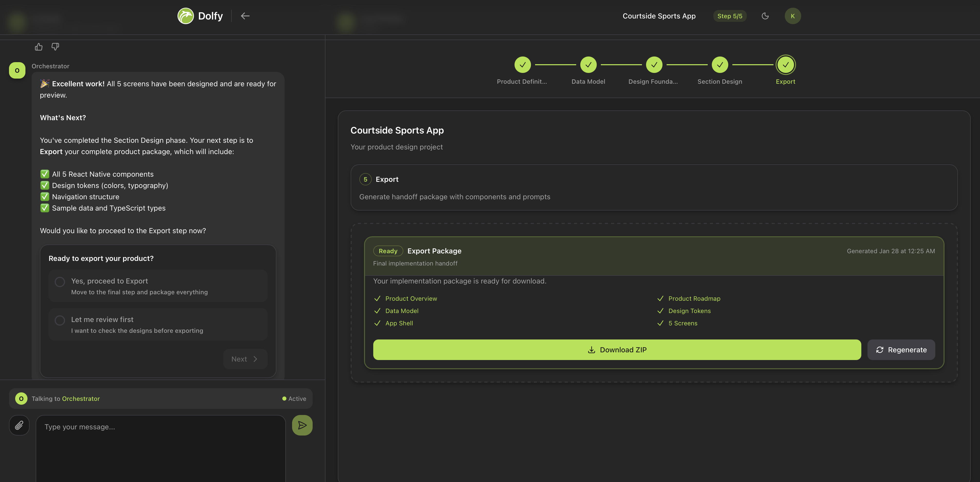This screenshot has width=980, height=482.
Task: Download the ZIP package
Action: [x=617, y=349]
